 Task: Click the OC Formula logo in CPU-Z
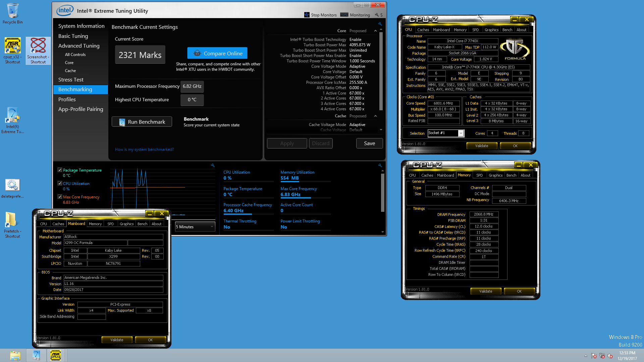[x=515, y=49]
